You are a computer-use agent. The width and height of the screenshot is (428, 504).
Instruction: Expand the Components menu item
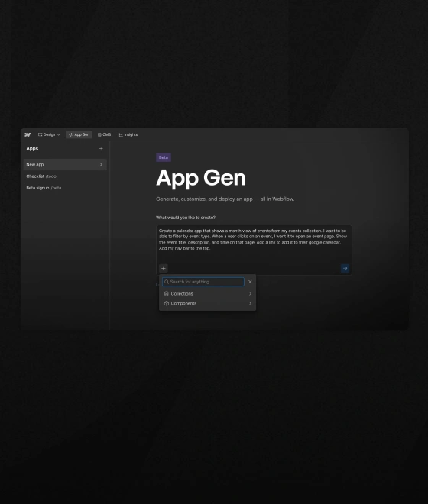pyautogui.click(x=208, y=303)
